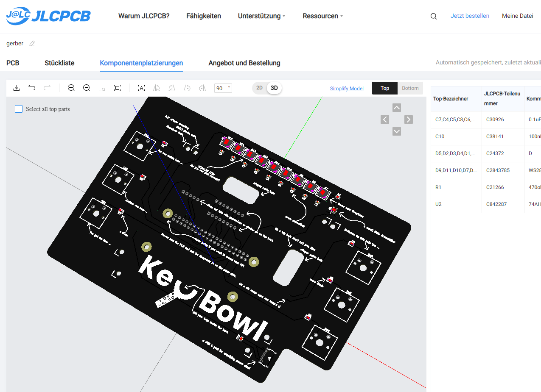Select the Komponentenplatzierungen tab
The height and width of the screenshot is (392, 541).
click(x=141, y=63)
